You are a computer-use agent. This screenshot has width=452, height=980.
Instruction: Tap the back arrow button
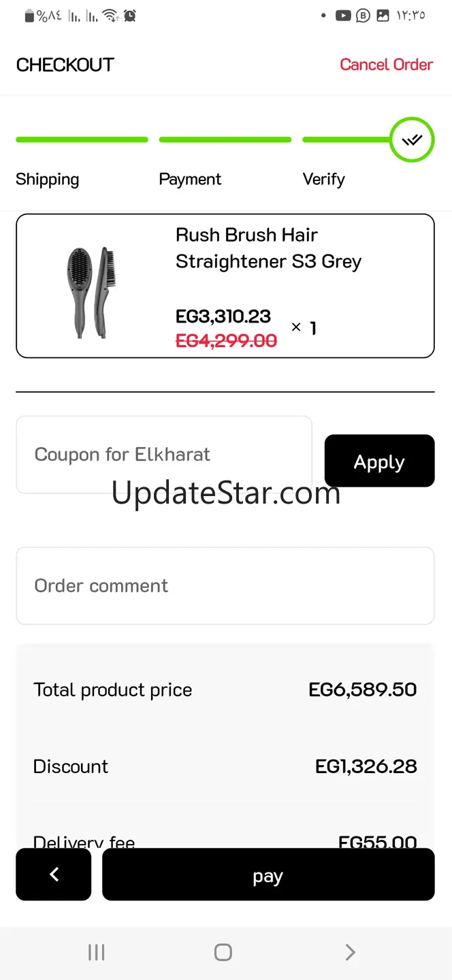tap(54, 875)
